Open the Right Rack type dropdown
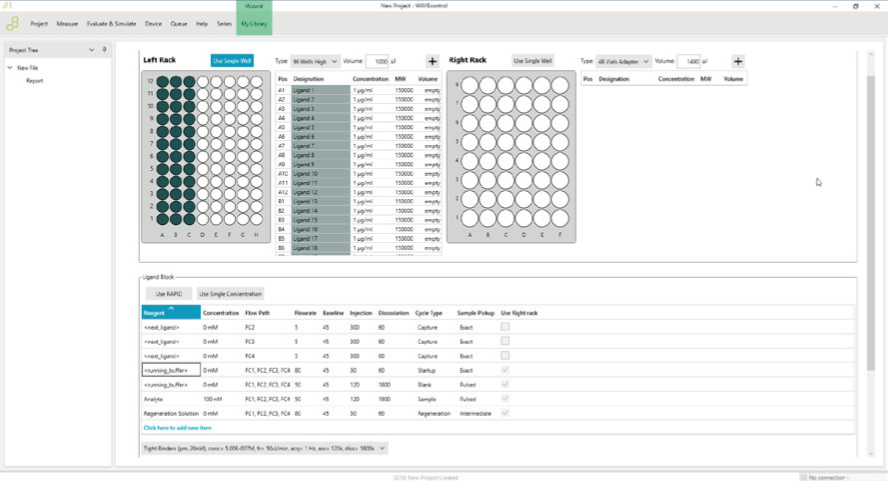Screen dimensions: 888x481 point(622,61)
